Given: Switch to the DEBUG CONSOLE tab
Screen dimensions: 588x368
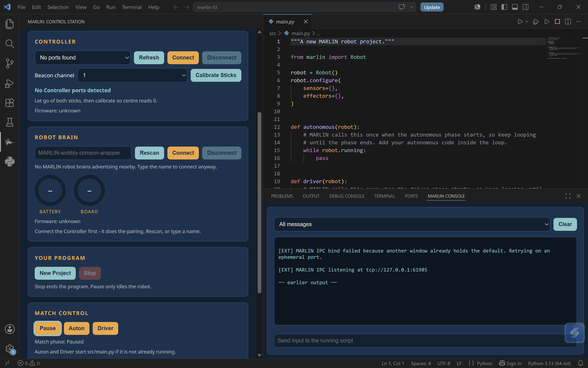Looking at the screenshot, I should [347, 196].
